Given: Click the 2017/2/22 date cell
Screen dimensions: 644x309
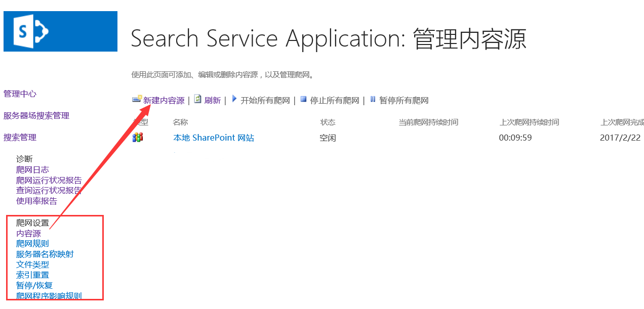Looking at the screenshot, I should point(620,138).
